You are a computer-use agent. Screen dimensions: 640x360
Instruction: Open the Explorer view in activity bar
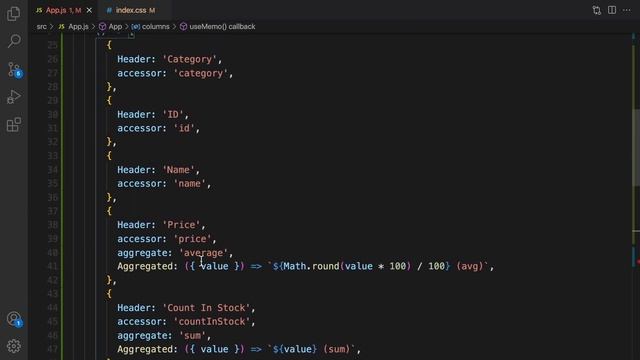13,13
